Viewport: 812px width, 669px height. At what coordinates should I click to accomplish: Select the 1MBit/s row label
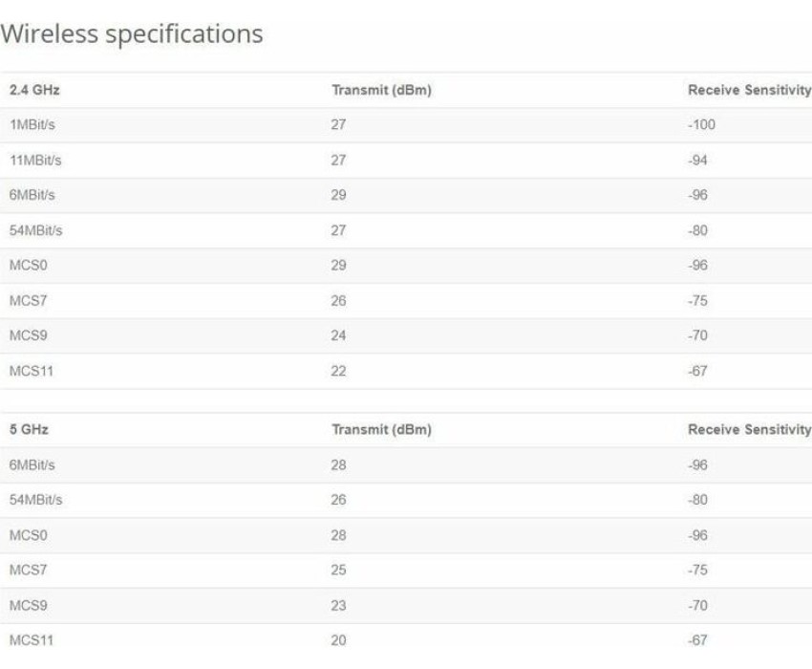point(32,125)
